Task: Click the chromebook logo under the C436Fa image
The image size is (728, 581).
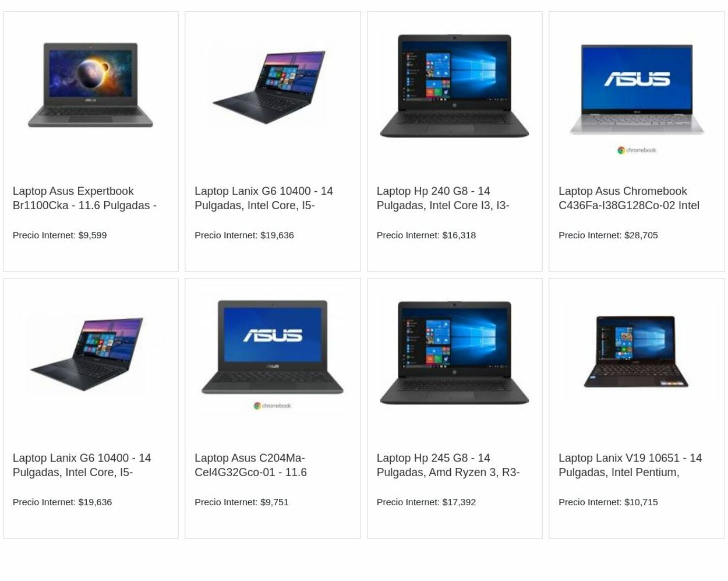Action: coord(637,150)
